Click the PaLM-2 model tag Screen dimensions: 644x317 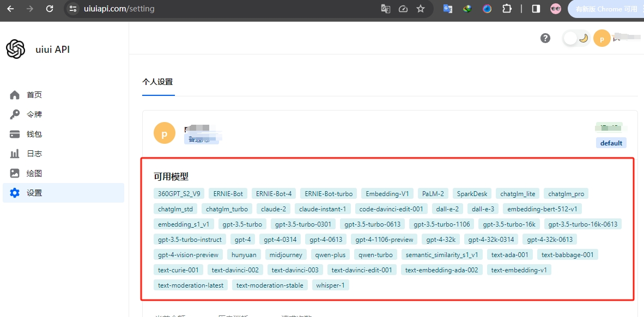tap(433, 193)
